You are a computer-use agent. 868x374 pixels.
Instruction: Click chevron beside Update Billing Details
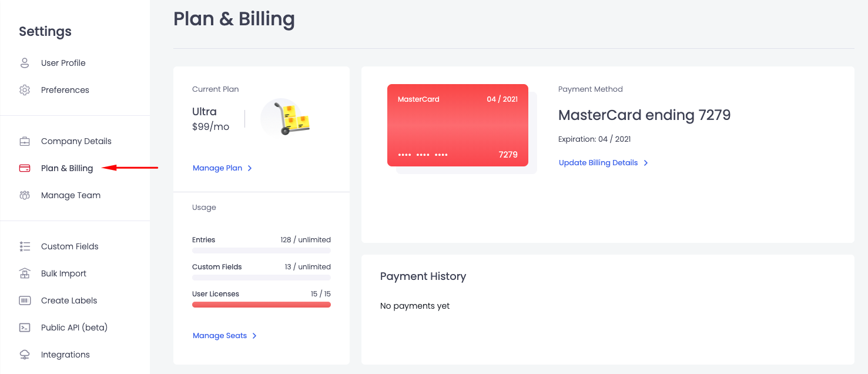[x=645, y=163]
